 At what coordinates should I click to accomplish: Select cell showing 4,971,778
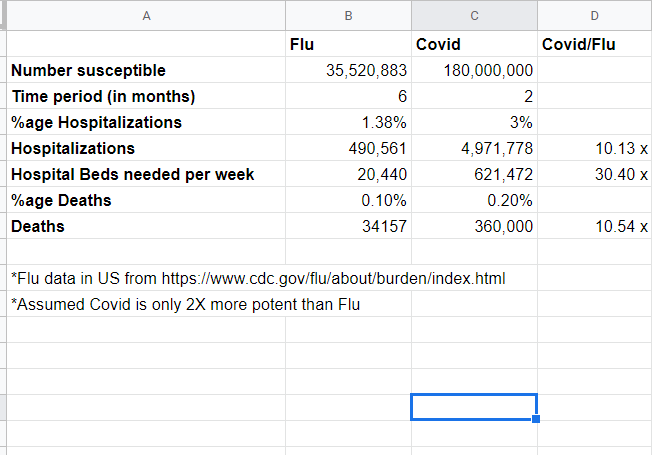click(474, 148)
